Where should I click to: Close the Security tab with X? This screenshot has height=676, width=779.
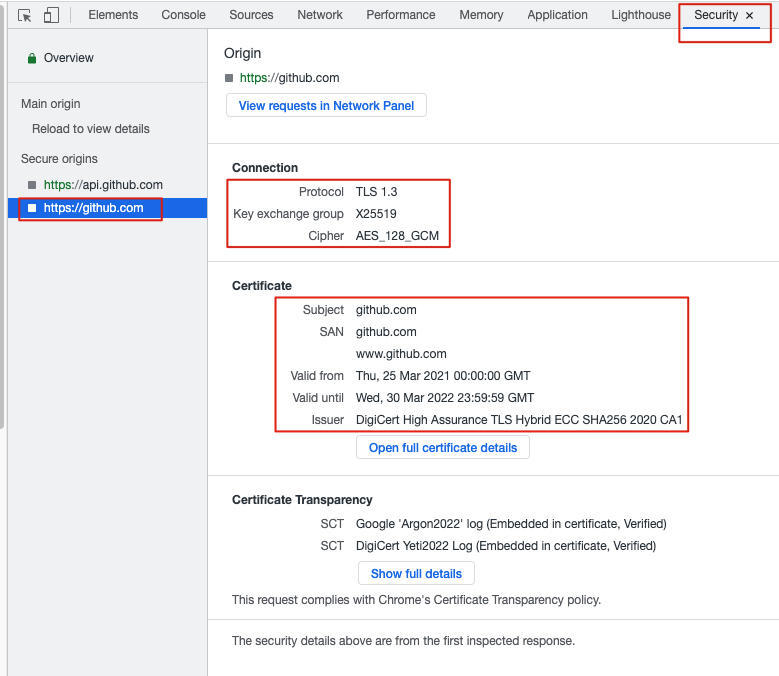coord(749,16)
